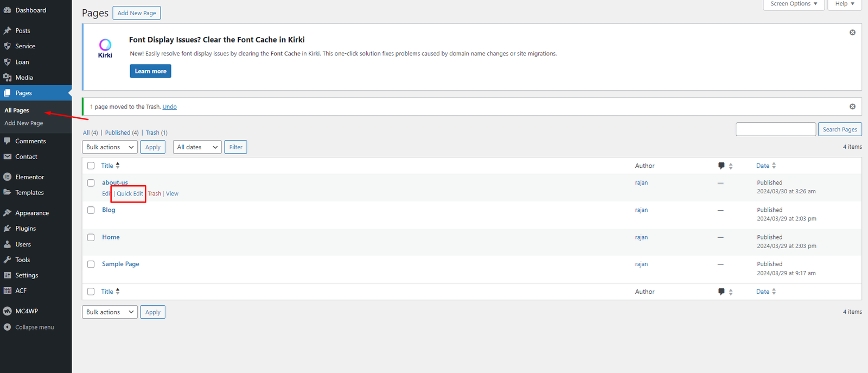The height and width of the screenshot is (373, 868).
Task: Toggle the select-all checkbox in header
Action: tap(91, 166)
